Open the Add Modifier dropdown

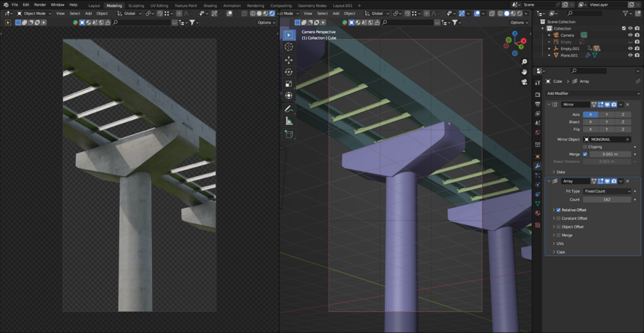click(593, 93)
